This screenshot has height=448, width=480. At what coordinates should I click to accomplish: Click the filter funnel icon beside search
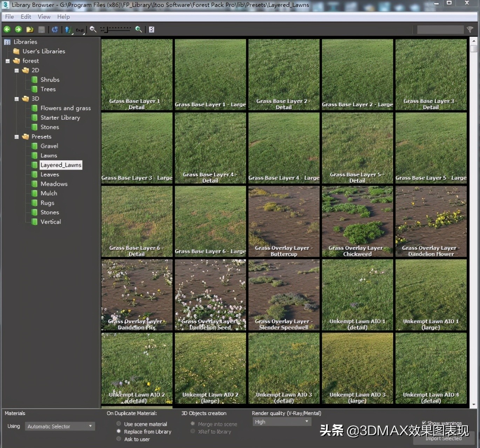[470, 29]
